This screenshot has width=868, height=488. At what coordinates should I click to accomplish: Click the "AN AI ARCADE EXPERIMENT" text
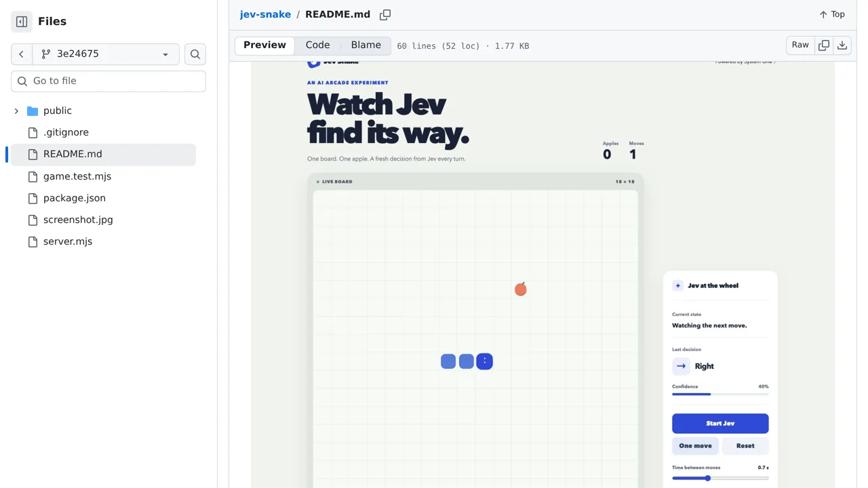click(x=348, y=83)
